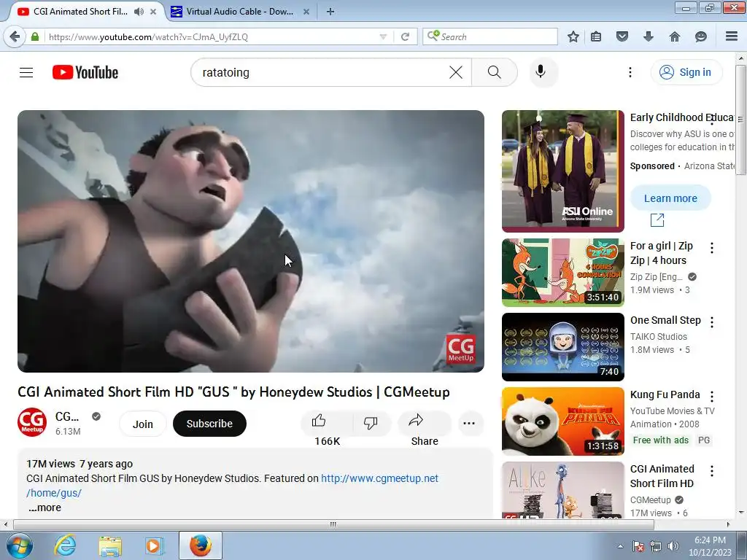Open the system volume speaker icon
Image resolution: width=747 pixels, height=560 pixels.
pyautogui.click(x=673, y=546)
